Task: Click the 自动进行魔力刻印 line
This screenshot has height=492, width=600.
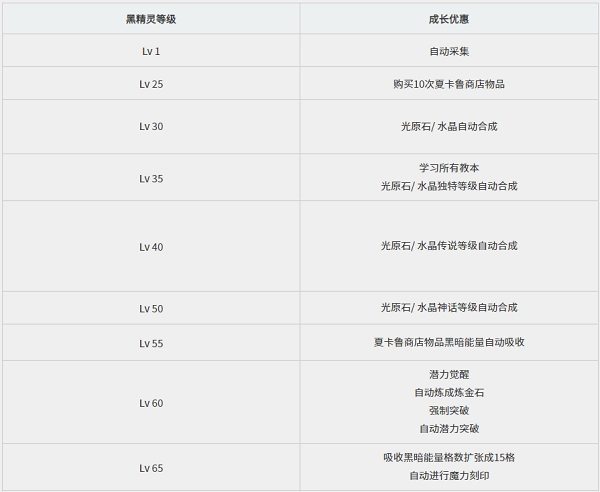Action: (x=449, y=475)
